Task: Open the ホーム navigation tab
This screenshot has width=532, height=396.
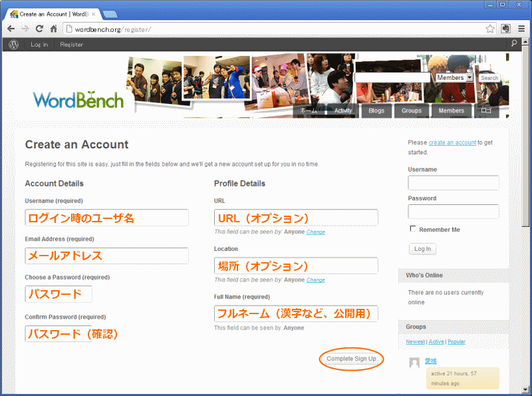Action: pos(309,110)
